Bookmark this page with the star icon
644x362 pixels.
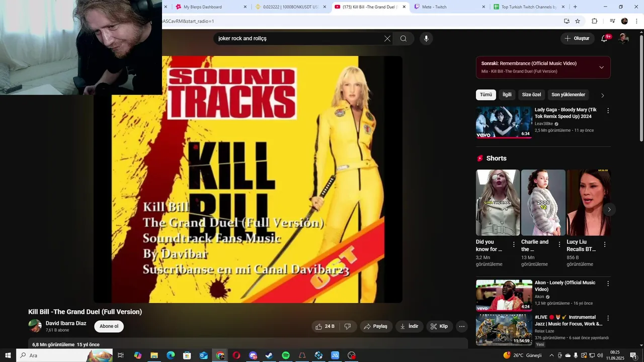tap(578, 21)
